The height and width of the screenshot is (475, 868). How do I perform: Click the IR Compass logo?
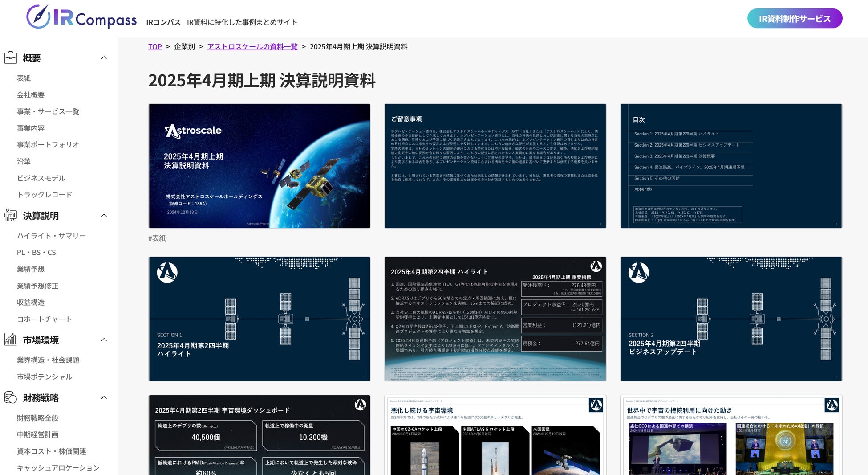81,17
